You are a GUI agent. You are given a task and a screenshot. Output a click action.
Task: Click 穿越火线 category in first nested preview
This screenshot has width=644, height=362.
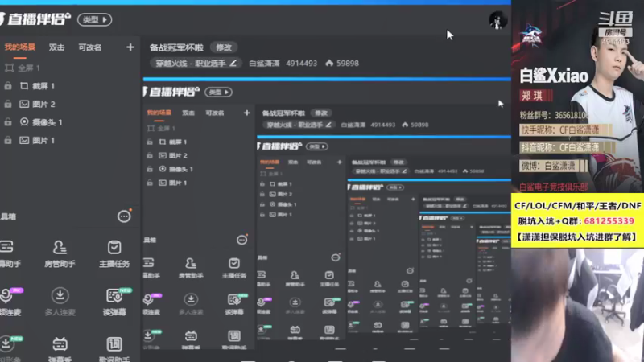(x=299, y=125)
